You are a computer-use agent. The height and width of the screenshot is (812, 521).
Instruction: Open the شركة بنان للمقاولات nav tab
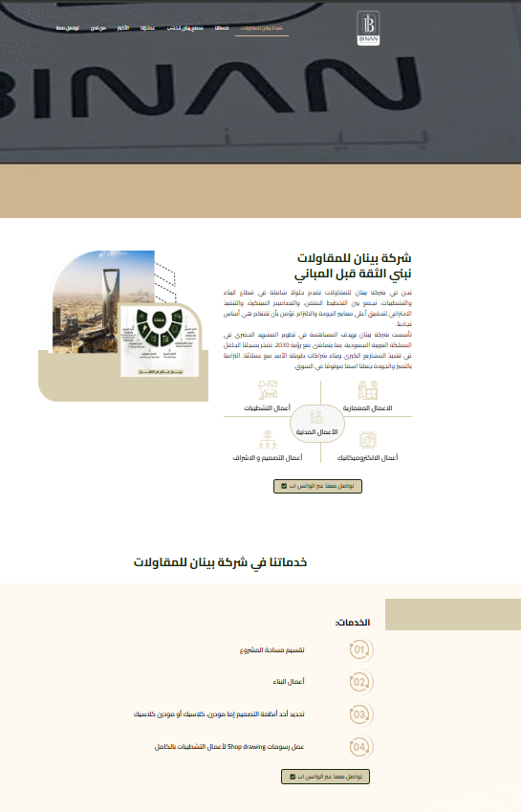tap(262, 28)
